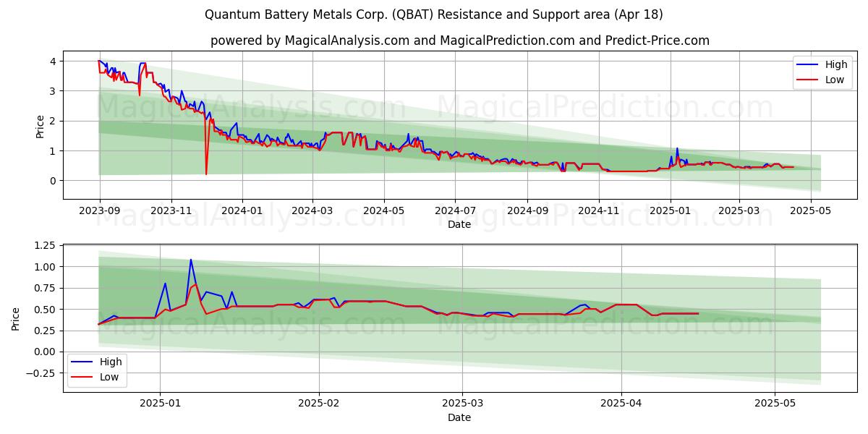This screenshot has width=868, height=434.
Task: Click the January 2025 peak in bottom chart
Action: pos(191,260)
